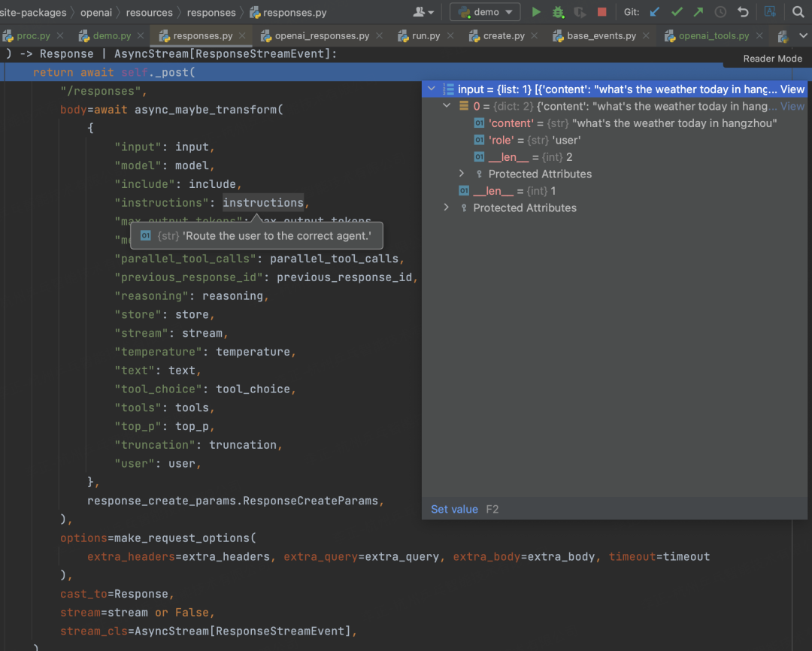
Task: Start debugging with the bug icon
Action: point(558,12)
